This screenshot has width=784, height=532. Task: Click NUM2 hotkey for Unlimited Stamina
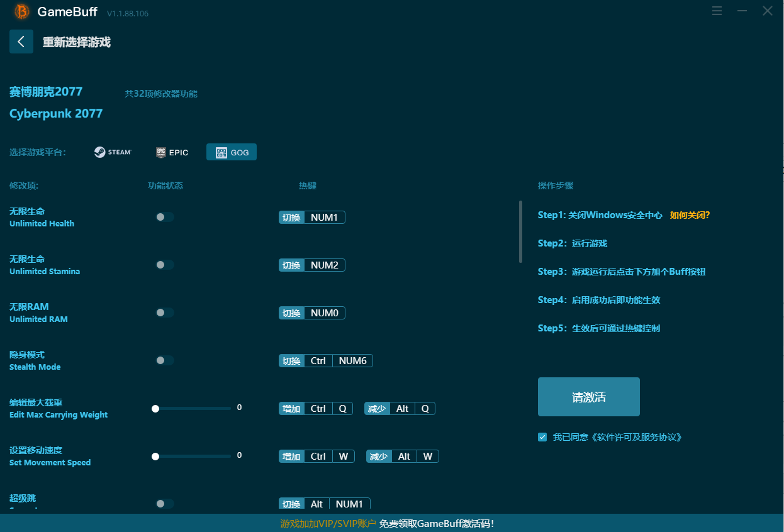tap(325, 265)
